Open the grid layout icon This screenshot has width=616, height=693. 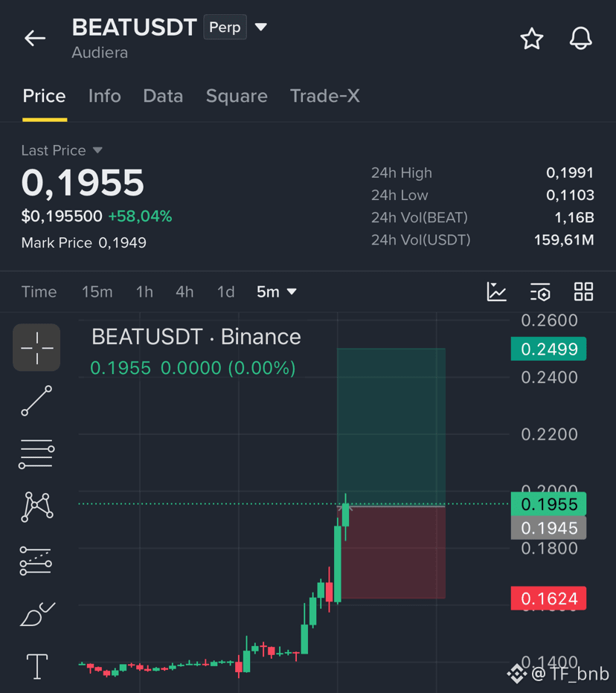tap(583, 291)
